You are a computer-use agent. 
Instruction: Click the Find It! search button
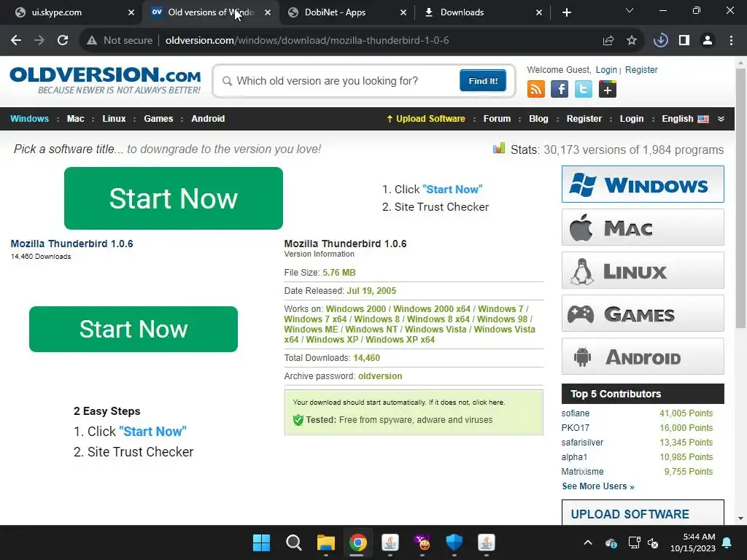(x=483, y=80)
